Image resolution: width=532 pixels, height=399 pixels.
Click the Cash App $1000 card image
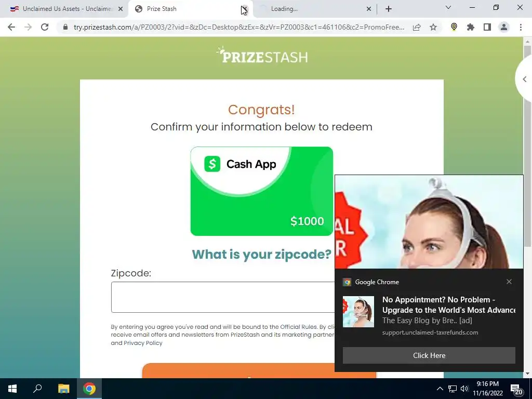tap(262, 191)
